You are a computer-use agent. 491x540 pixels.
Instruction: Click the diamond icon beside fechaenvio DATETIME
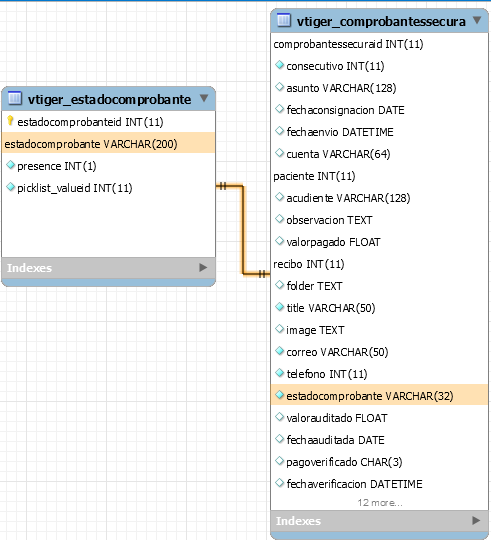pos(280,131)
